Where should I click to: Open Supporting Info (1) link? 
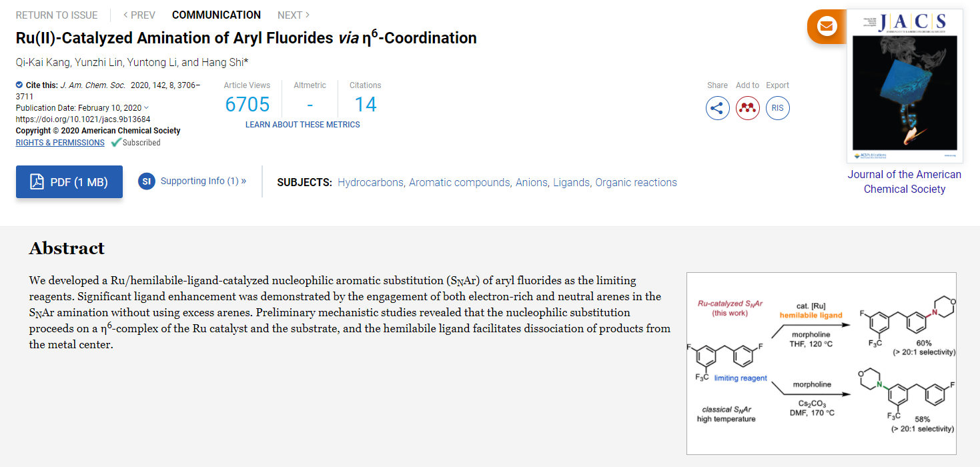tap(203, 181)
